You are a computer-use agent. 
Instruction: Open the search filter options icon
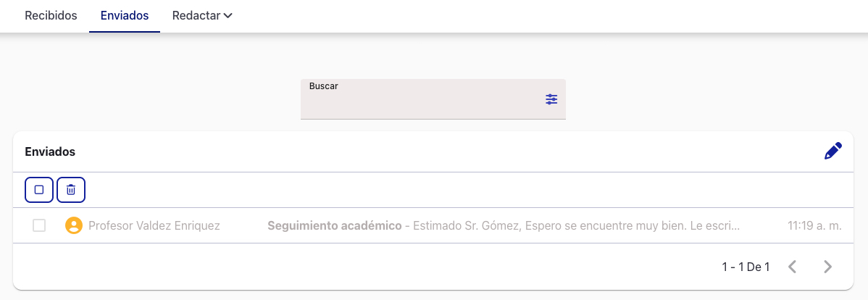[x=551, y=99]
